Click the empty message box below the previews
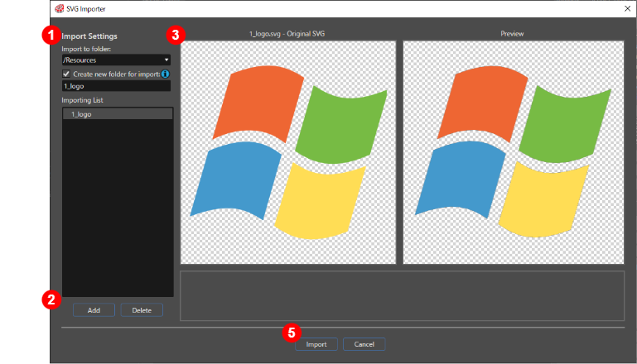This screenshot has height=364, width=637. coord(403,296)
